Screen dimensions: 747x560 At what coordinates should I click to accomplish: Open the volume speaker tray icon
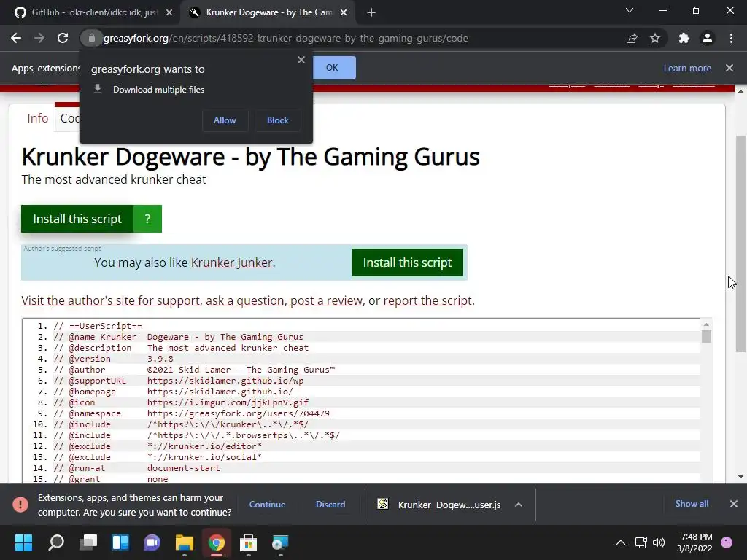(x=659, y=542)
